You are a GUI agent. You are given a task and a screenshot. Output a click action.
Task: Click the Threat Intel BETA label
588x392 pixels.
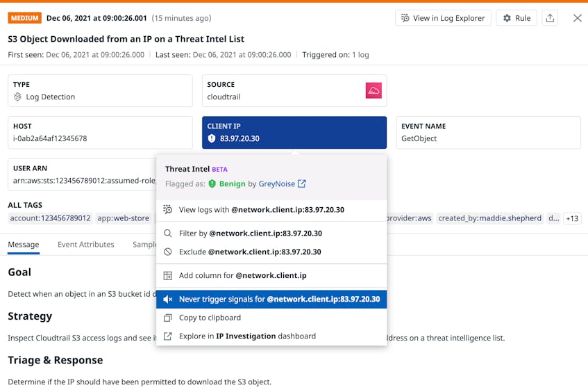[x=196, y=169]
